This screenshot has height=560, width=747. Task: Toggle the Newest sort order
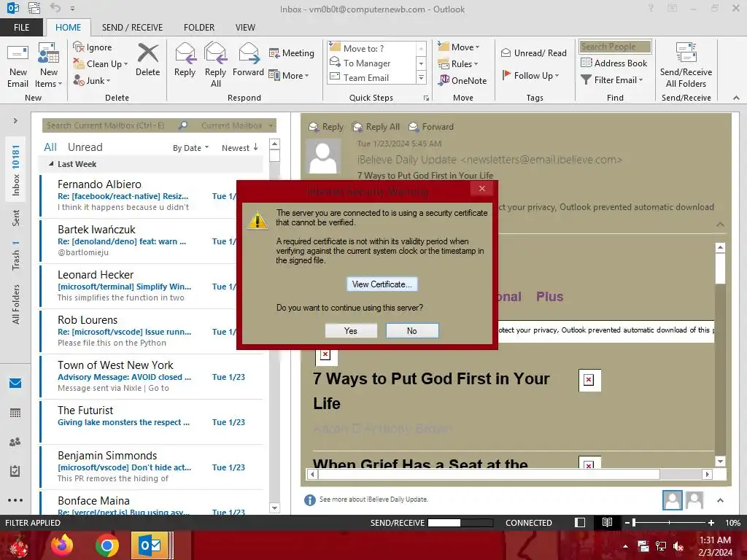coord(239,148)
